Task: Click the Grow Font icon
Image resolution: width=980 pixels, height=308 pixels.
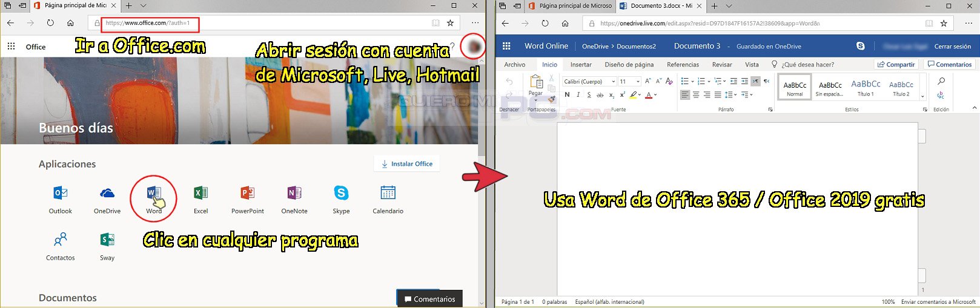Action: (647, 81)
